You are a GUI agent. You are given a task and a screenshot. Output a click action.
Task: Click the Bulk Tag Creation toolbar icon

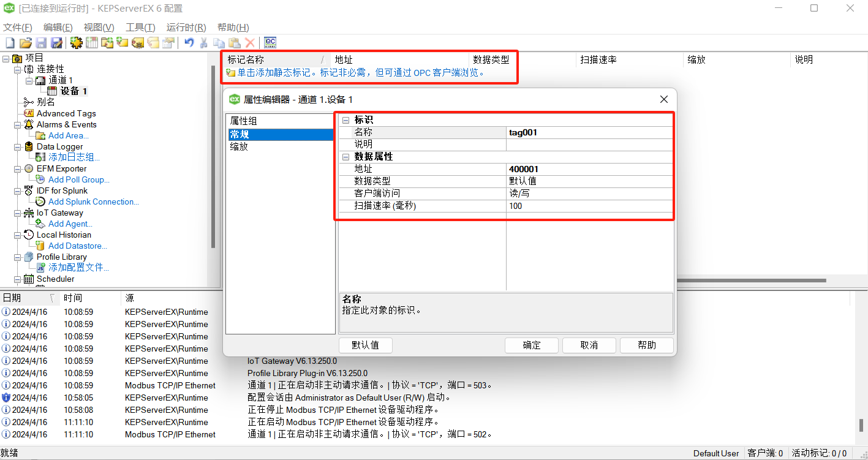coord(138,43)
